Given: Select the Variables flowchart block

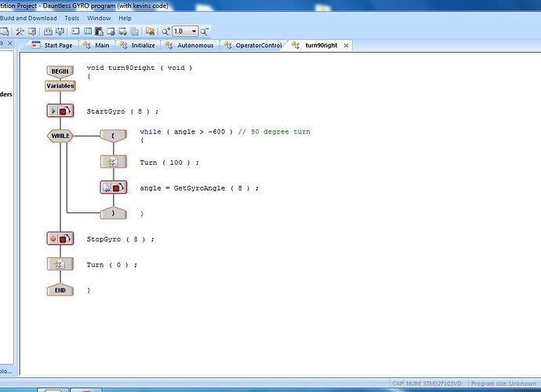Looking at the screenshot, I should click(60, 86).
